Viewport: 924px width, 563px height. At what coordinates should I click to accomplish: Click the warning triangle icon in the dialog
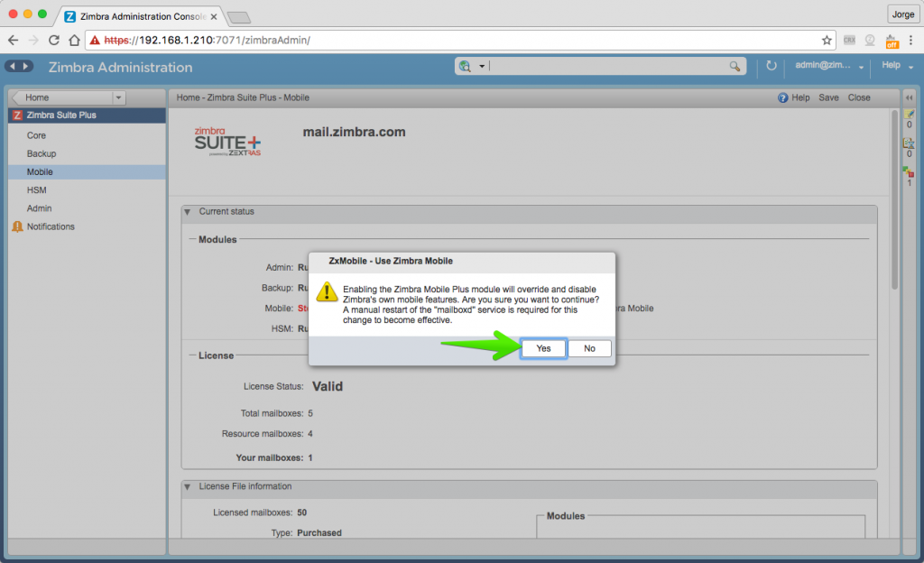(x=327, y=292)
